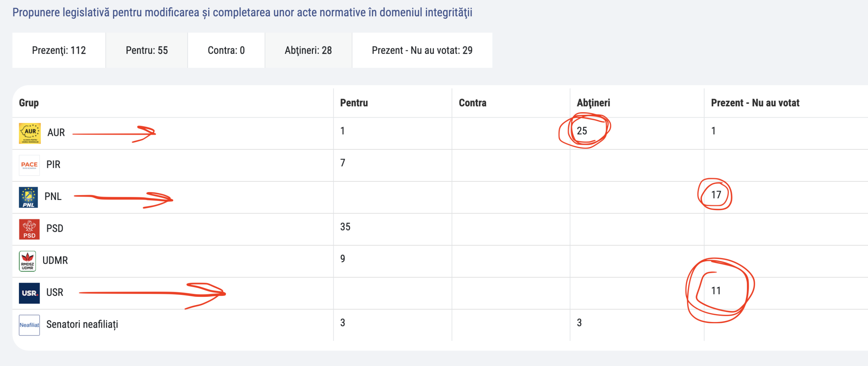Viewport: 868px width, 366px height.
Task: Click the dark blue USR logo
Action: point(29,293)
